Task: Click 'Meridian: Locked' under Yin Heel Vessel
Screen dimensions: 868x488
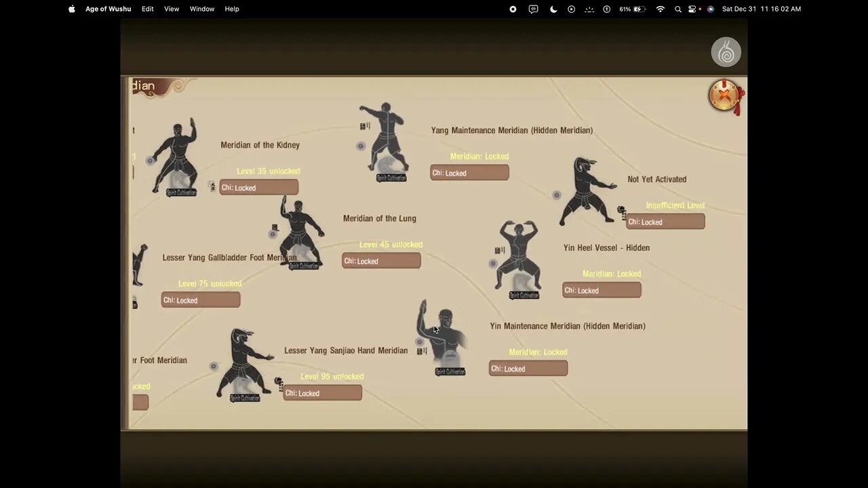Action: coord(612,274)
